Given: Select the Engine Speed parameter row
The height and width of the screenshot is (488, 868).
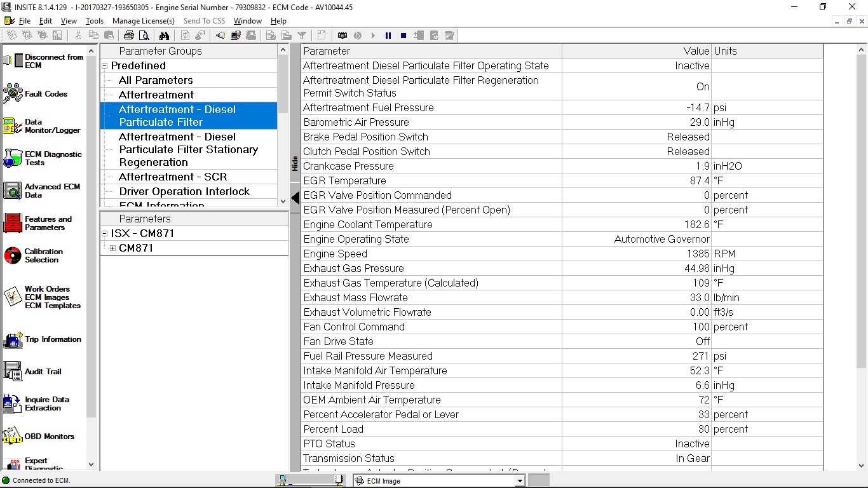Looking at the screenshot, I should (x=562, y=254).
